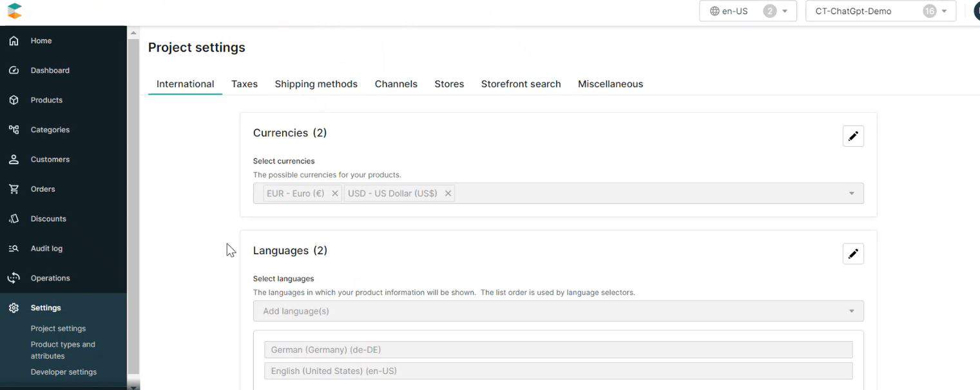980x390 pixels.
Task: Switch to the International tab
Action: [x=185, y=84]
